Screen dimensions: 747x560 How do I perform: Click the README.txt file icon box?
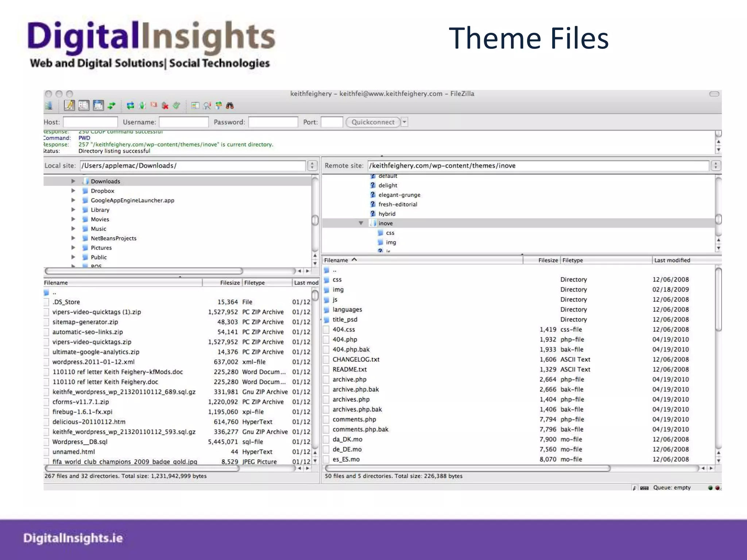coord(326,369)
